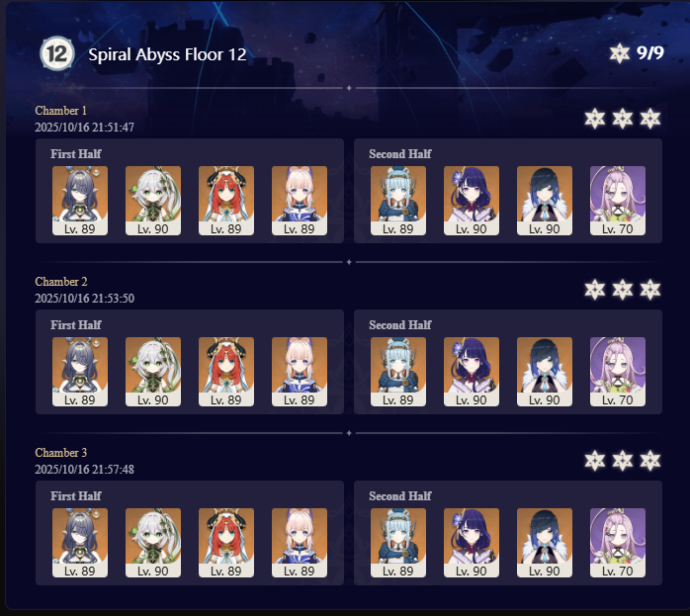Select Yelan portrait in Chamber 1 second half
The height and width of the screenshot is (616, 690).
(x=545, y=201)
